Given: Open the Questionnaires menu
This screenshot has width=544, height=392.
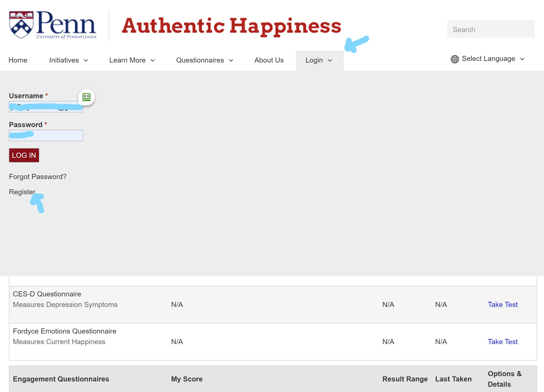Looking at the screenshot, I should [200, 60].
